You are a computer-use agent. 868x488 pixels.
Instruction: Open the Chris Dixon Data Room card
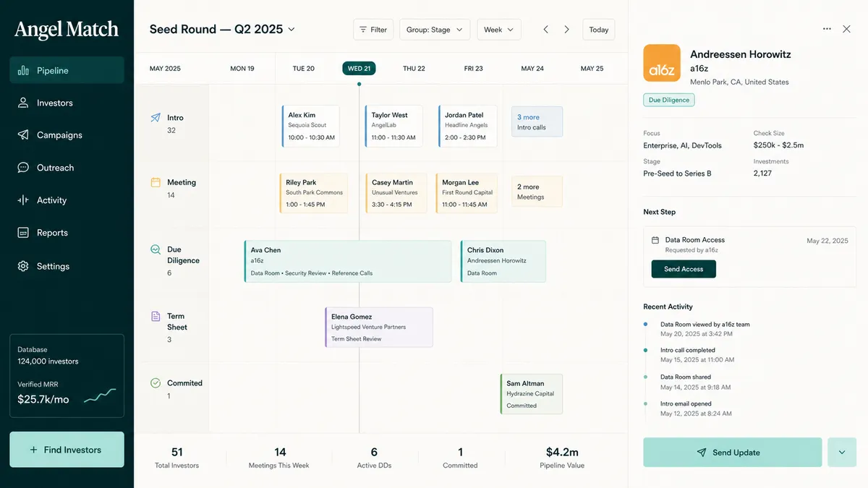(x=503, y=262)
